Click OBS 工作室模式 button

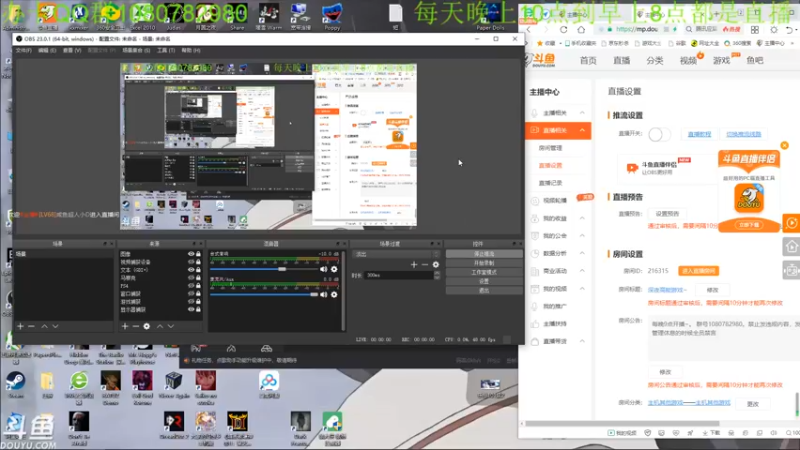click(x=484, y=272)
